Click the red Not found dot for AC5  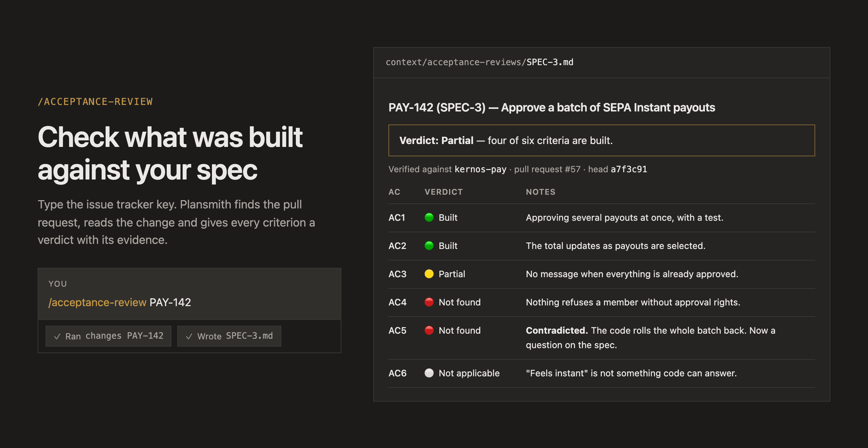pos(429,330)
